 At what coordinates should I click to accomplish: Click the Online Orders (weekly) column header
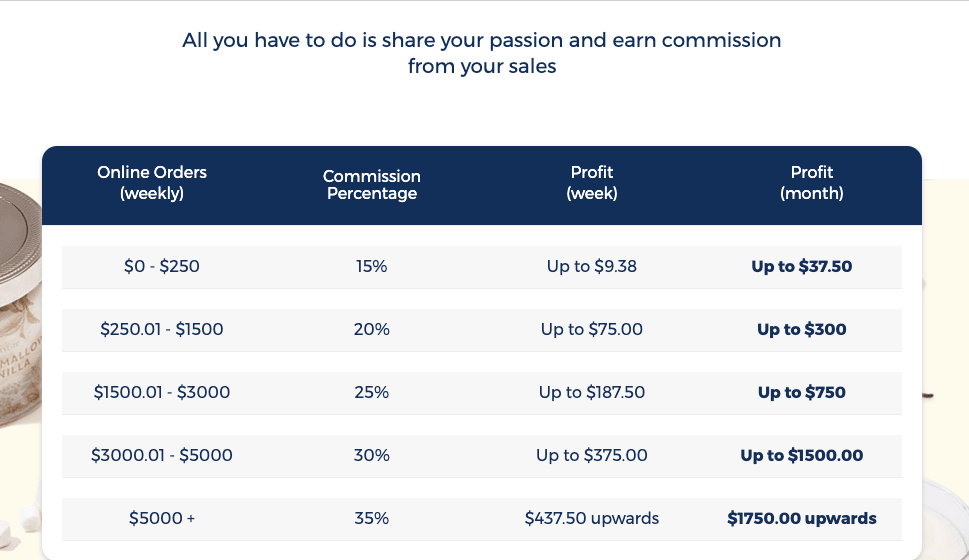(152, 183)
